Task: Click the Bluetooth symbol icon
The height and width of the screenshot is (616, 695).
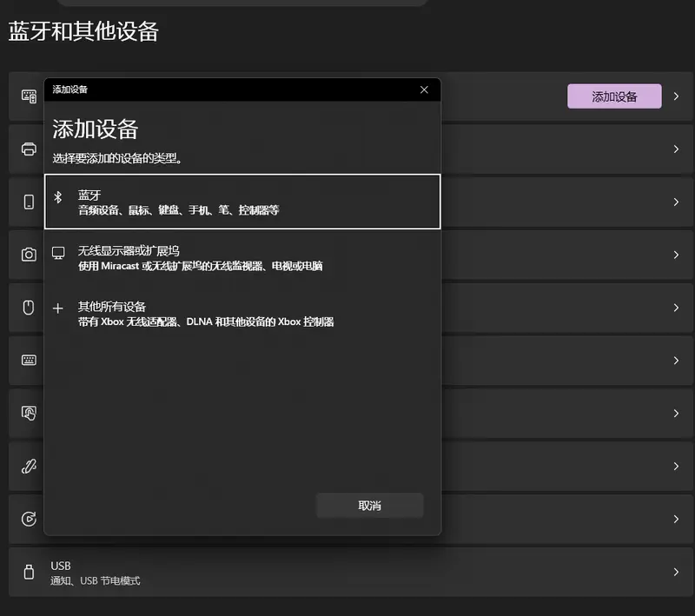Action: tap(57, 196)
